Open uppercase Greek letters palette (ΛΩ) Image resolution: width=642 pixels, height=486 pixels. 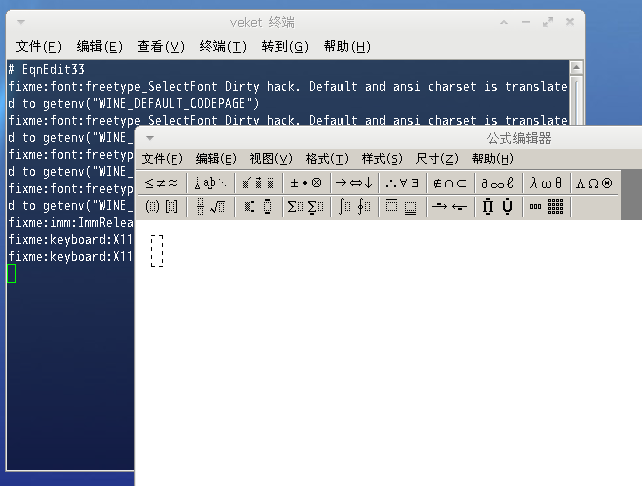pos(594,183)
